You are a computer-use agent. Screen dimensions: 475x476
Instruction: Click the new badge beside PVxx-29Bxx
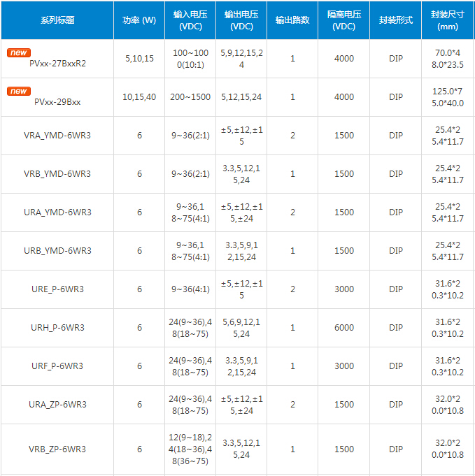coord(19,91)
